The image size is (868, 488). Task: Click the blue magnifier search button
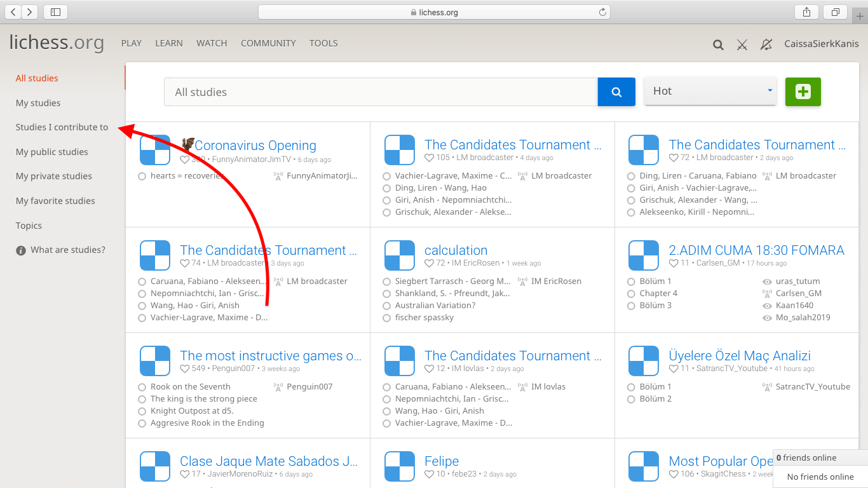tap(616, 92)
